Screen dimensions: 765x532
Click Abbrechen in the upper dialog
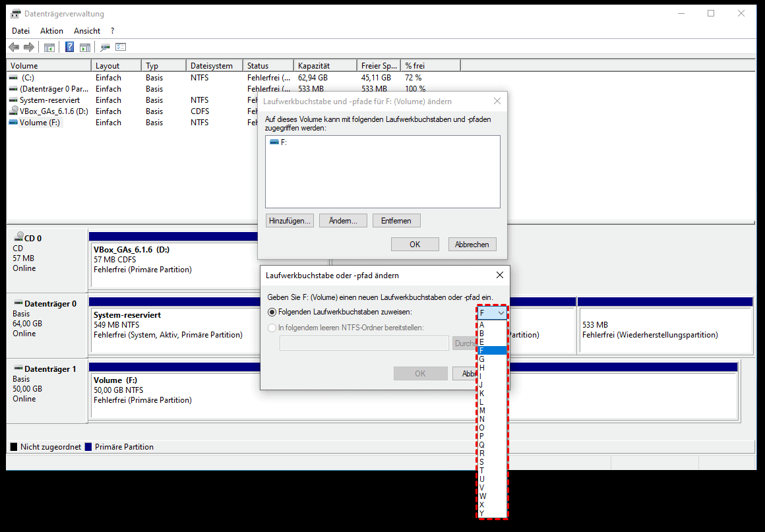(x=472, y=245)
